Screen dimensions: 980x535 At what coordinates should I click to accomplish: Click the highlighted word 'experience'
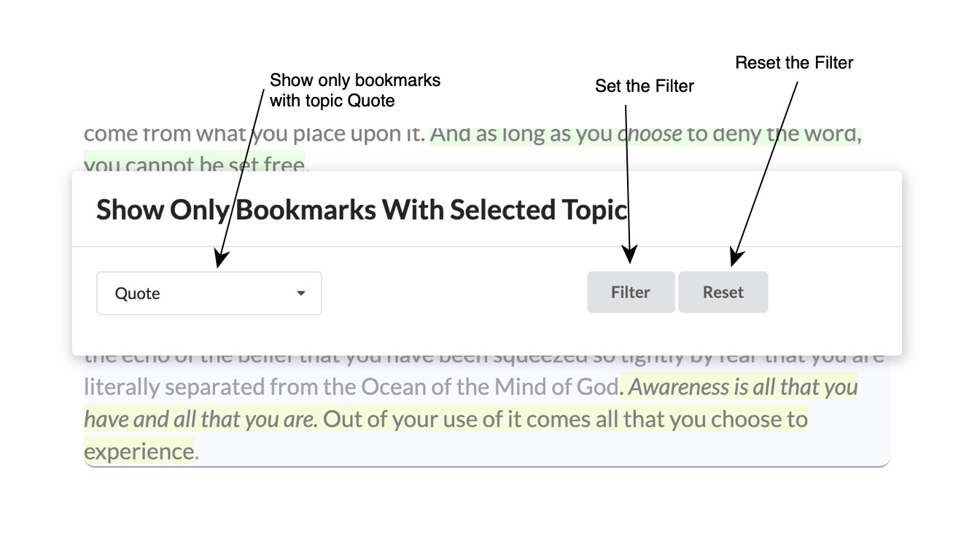[x=139, y=451]
